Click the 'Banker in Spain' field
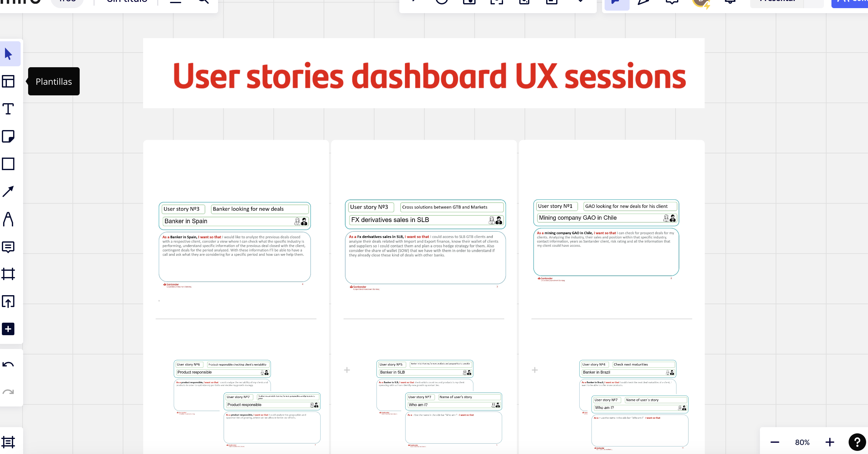This screenshot has height=454, width=868. [235, 221]
